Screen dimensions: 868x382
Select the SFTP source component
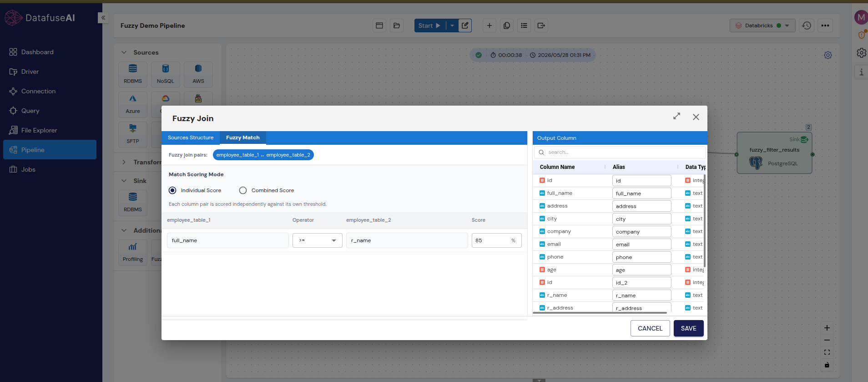[133, 134]
